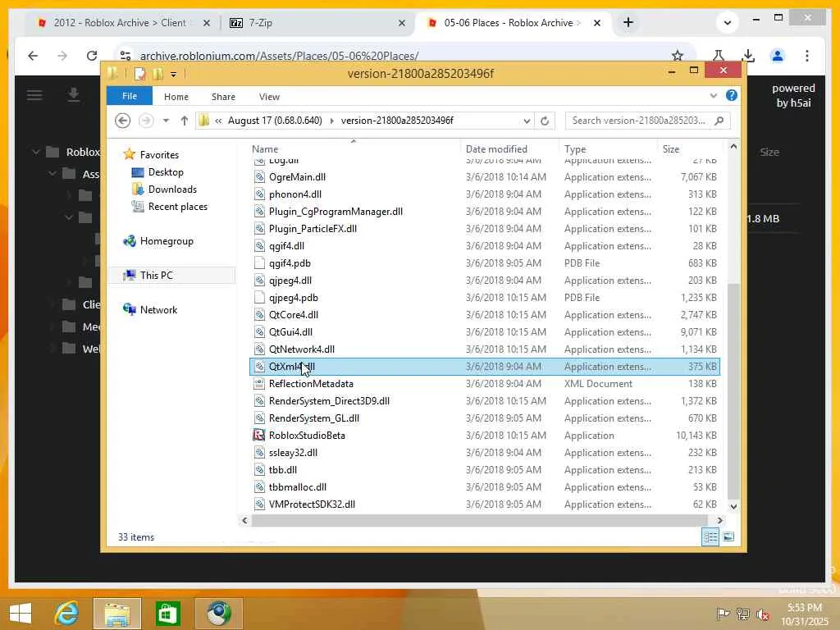This screenshot has width=840, height=630.
Task: Click August 17 (0.68.0.640) breadcrumb
Action: pyautogui.click(x=275, y=121)
